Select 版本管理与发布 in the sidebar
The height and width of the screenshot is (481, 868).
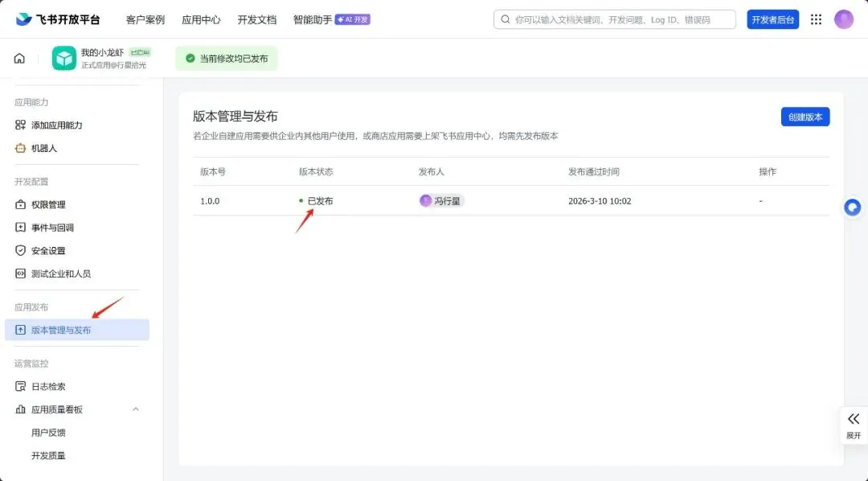click(77, 331)
